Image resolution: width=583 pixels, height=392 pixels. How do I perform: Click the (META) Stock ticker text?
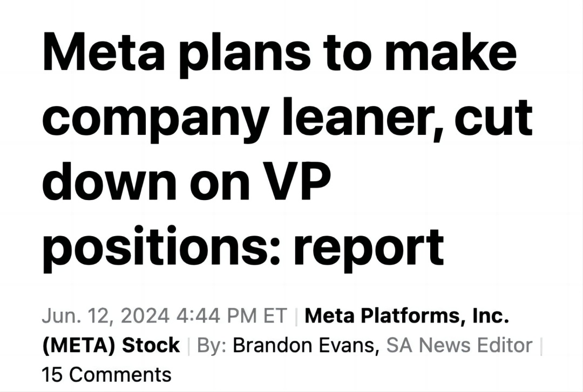coord(111,346)
